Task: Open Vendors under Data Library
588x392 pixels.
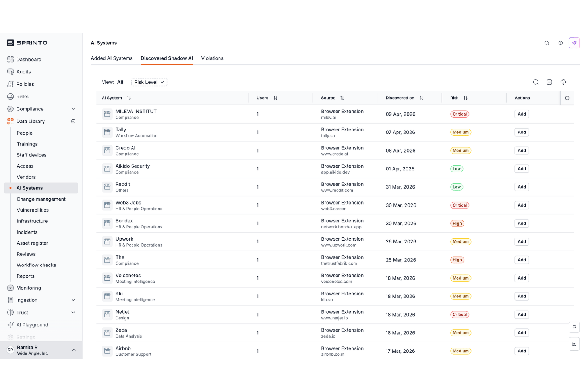Action: pyautogui.click(x=26, y=177)
